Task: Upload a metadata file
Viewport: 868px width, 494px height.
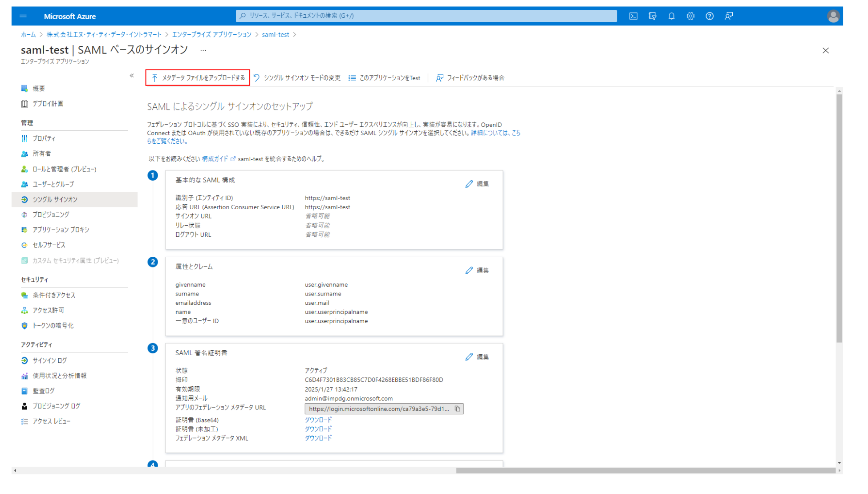Action: tap(198, 77)
